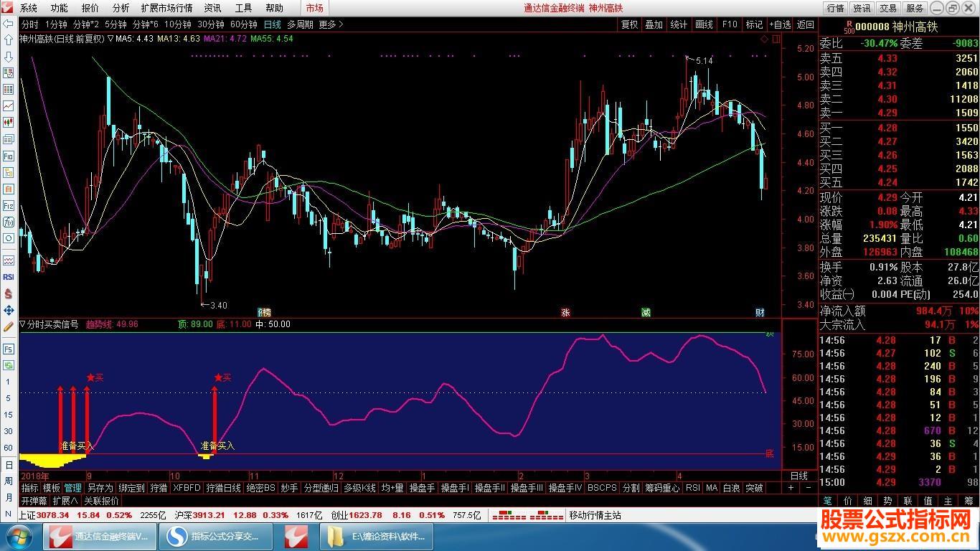The width and height of the screenshot is (980, 551).
Task: Select the 绝密BS indicator tab
Action: pos(260,488)
